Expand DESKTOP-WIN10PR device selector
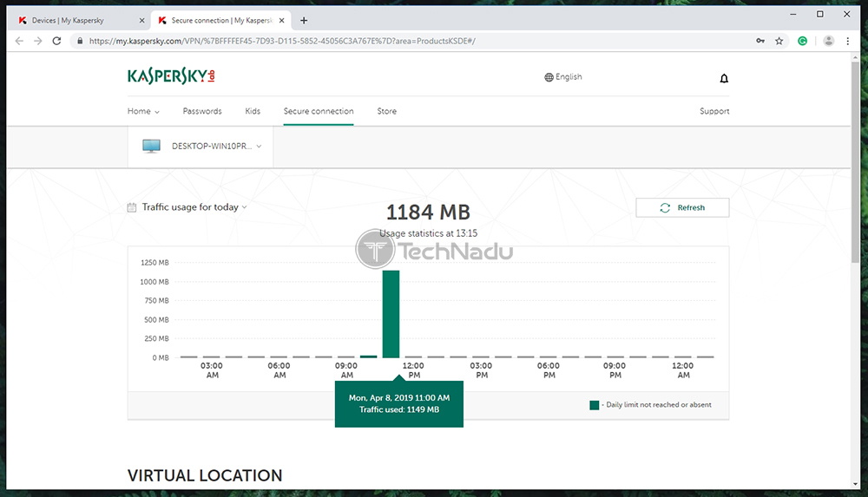 (x=201, y=147)
